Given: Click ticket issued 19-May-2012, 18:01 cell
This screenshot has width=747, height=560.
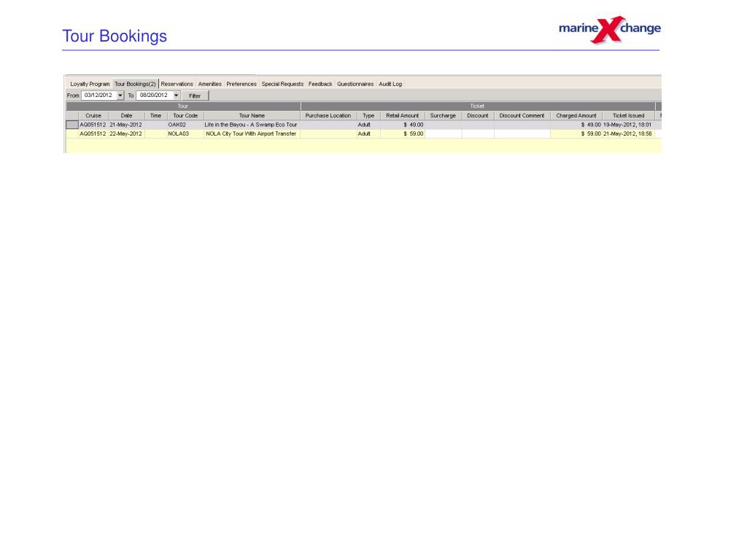Looking at the screenshot, I should [628, 125].
